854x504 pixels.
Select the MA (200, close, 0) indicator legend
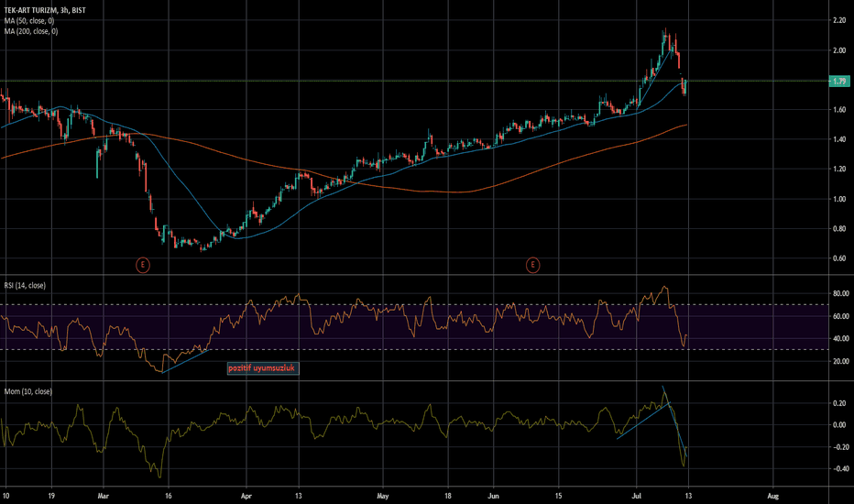(31, 31)
